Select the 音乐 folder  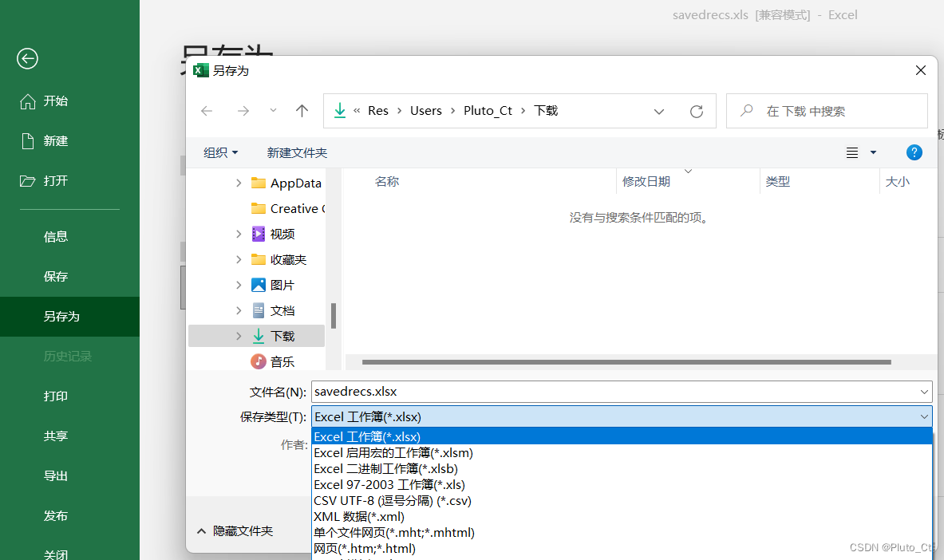(x=273, y=361)
